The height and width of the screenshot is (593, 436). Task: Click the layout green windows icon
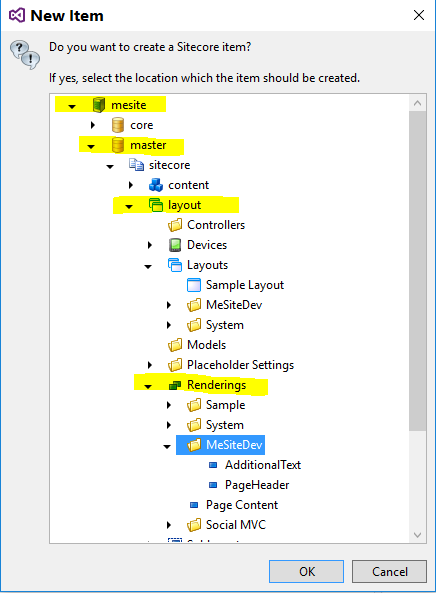coord(156,205)
